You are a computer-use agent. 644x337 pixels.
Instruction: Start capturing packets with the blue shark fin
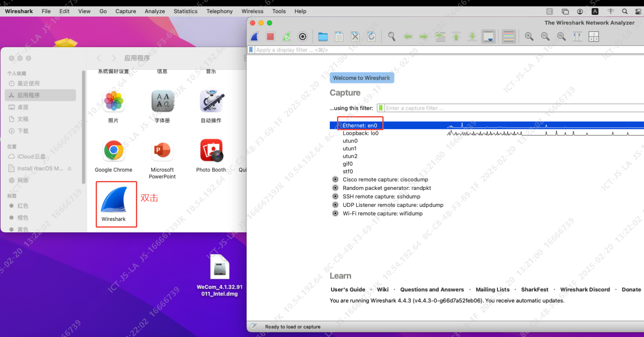tap(254, 37)
